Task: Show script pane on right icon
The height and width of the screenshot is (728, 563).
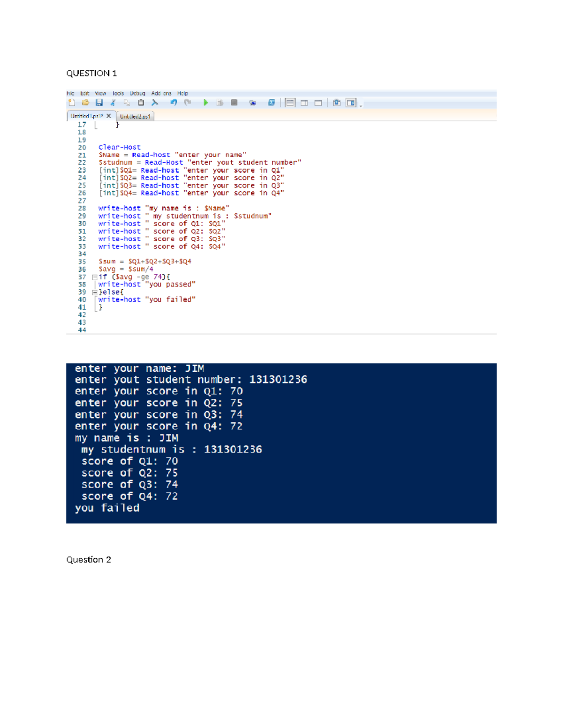Action: [x=304, y=103]
